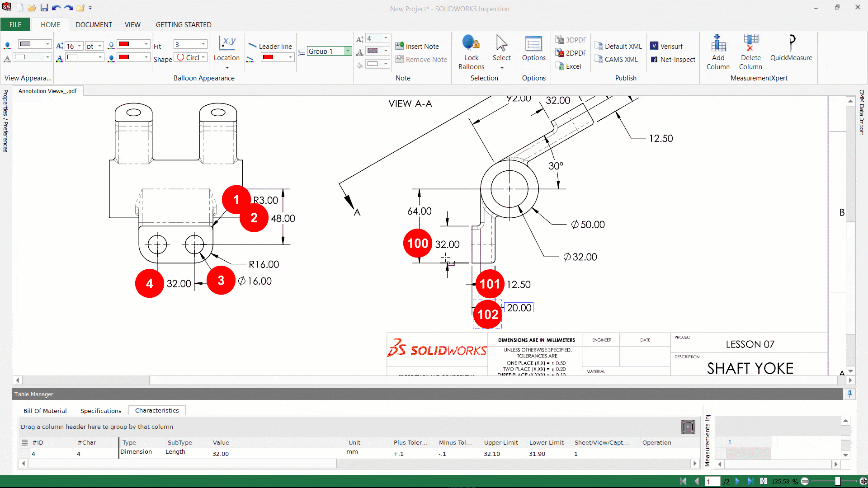Go to last page in status bar
868x488 pixels.
coord(750,481)
